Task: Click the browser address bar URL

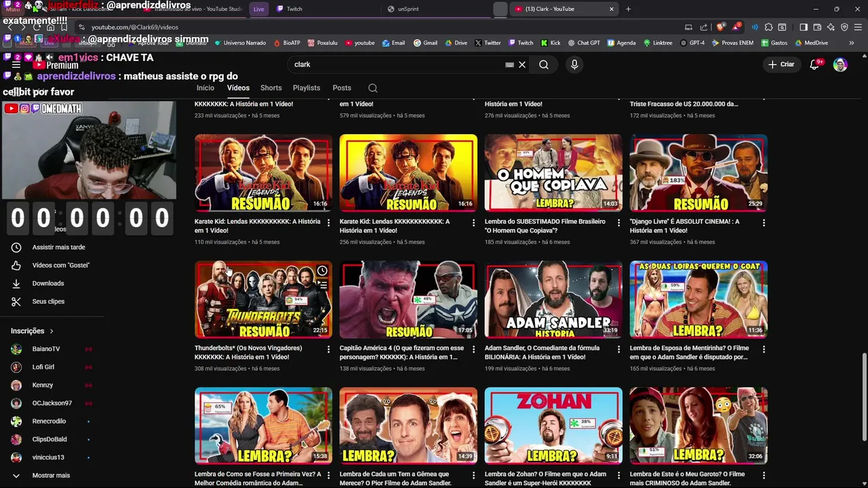Action: pyautogui.click(x=135, y=27)
